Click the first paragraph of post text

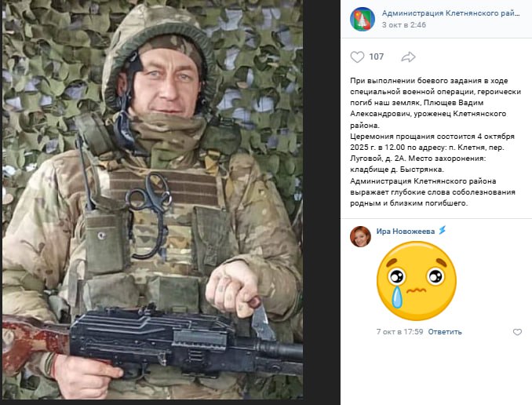435,103
